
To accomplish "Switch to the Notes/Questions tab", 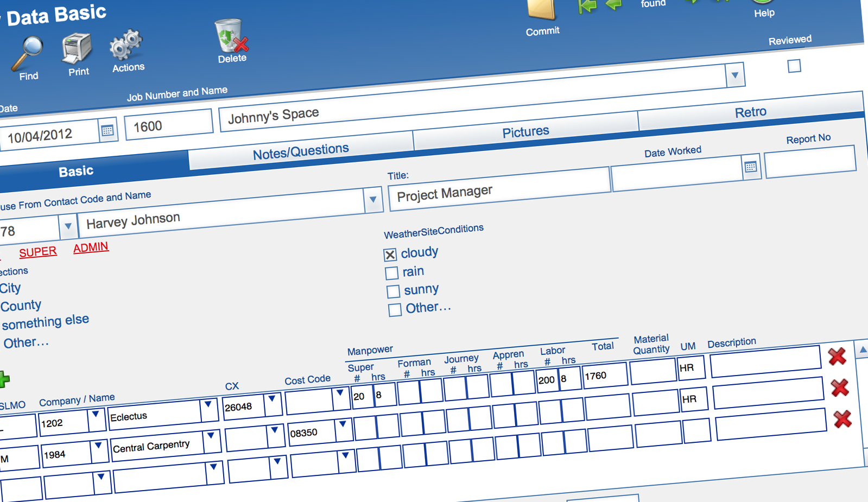I will point(301,151).
